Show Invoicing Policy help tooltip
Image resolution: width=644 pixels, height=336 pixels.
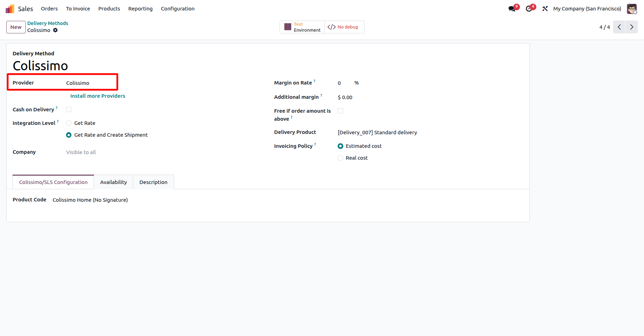coord(315,144)
